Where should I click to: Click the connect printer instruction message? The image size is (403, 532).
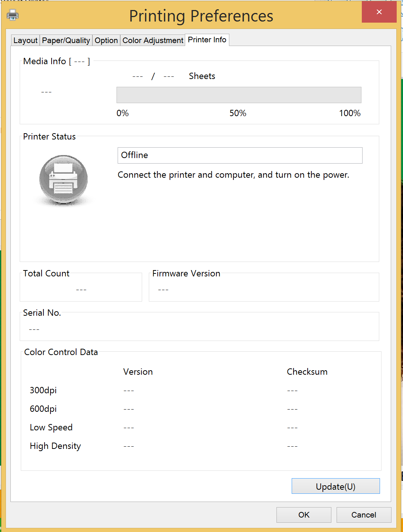[x=233, y=175]
